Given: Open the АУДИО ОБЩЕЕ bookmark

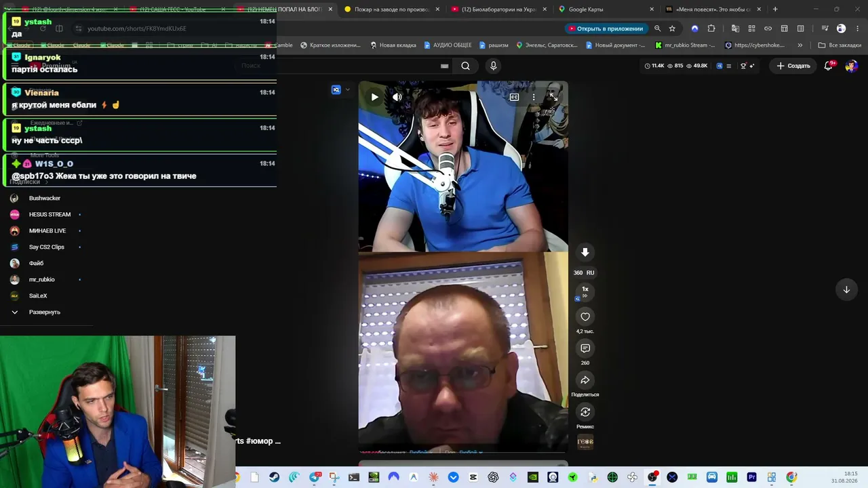Looking at the screenshot, I should [x=448, y=45].
